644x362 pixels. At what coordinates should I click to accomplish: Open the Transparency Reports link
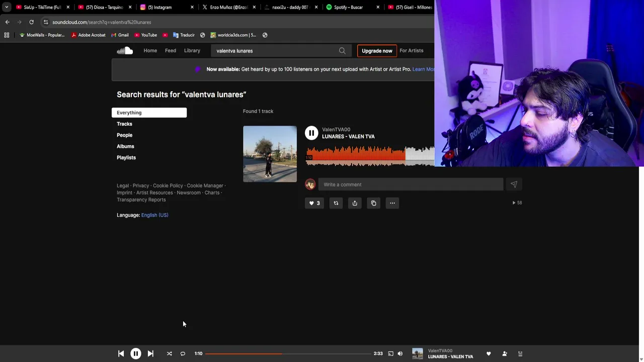click(141, 200)
